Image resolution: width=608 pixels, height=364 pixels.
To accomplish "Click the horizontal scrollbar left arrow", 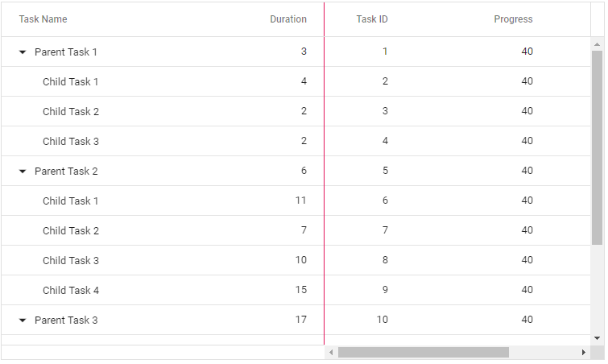I will tap(331, 353).
